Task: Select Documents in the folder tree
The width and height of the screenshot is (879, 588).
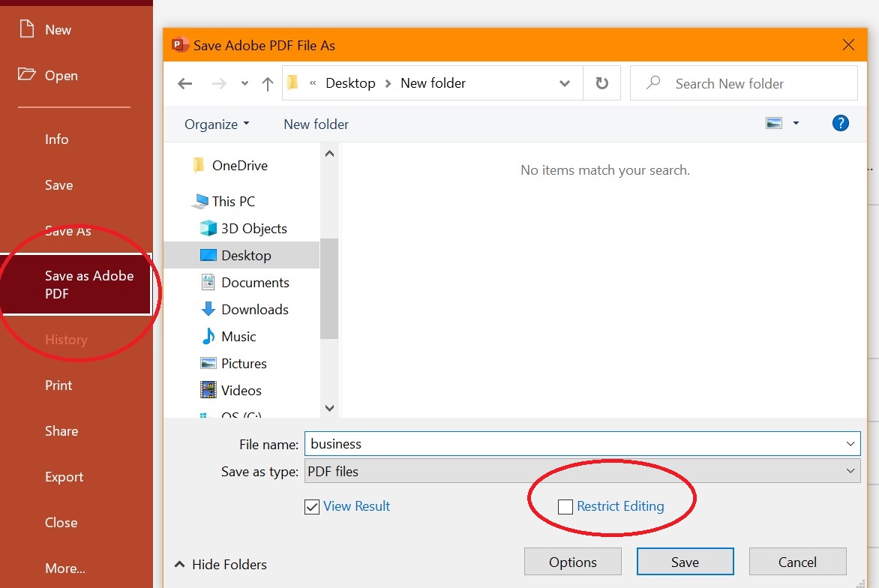Action: 255,283
